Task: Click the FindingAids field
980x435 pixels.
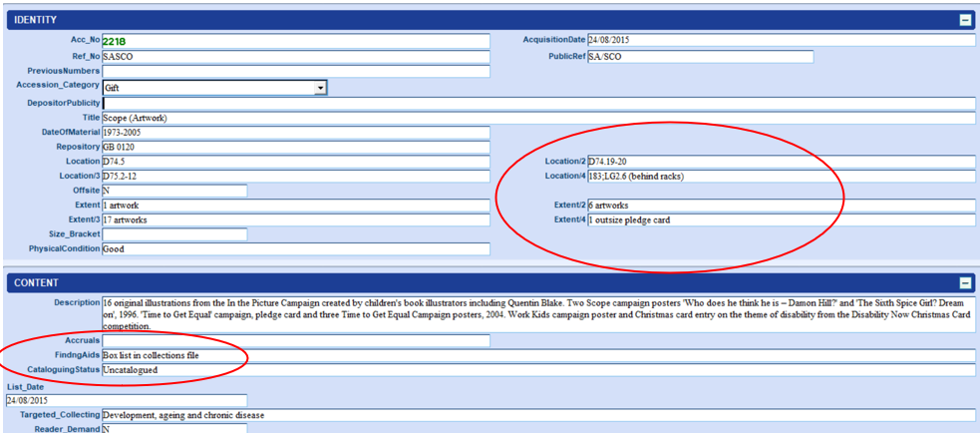Action: tap(538, 356)
